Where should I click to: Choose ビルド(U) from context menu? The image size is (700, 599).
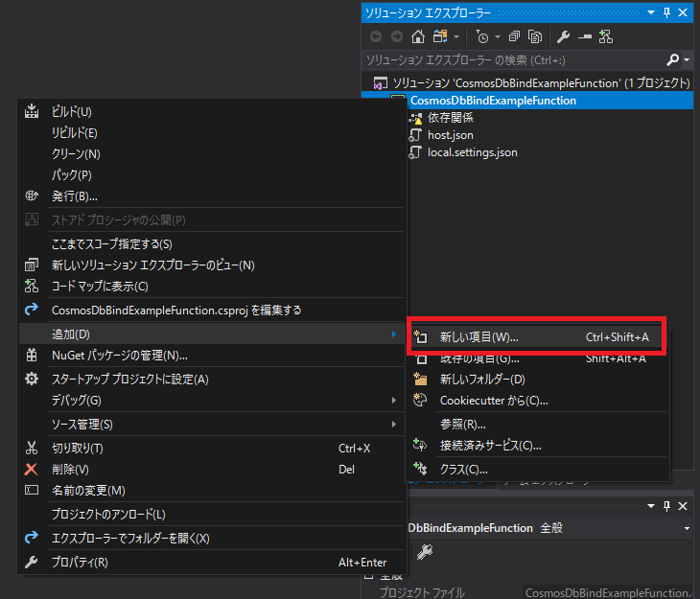[x=212, y=111]
